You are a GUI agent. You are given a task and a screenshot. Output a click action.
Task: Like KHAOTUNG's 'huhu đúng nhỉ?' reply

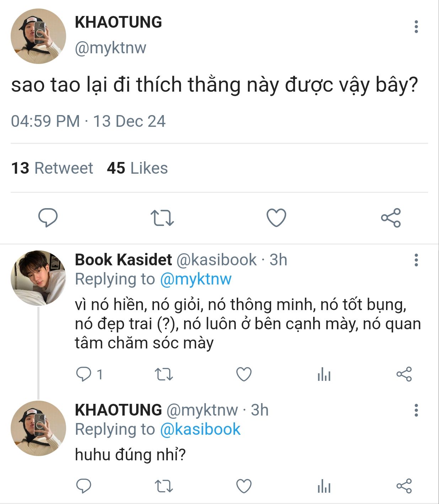point(244,486)
